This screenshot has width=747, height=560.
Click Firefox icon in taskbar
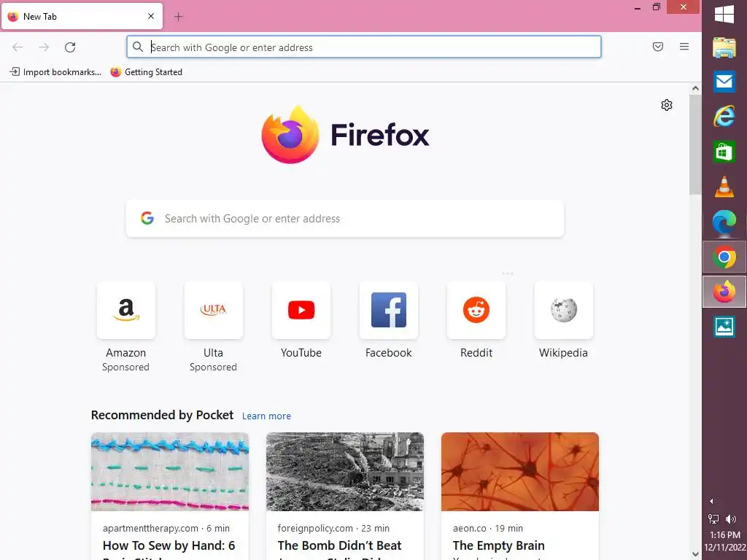coord(724,292)
